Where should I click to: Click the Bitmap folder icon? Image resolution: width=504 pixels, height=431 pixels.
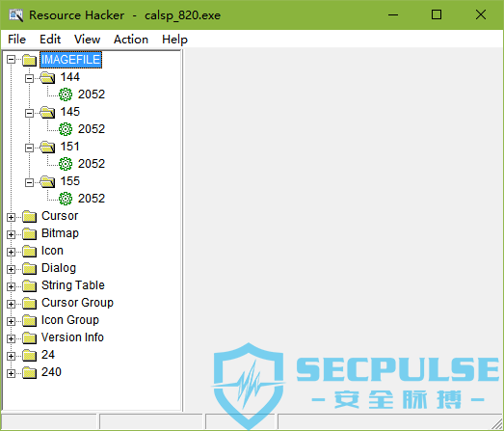point(29,234)
